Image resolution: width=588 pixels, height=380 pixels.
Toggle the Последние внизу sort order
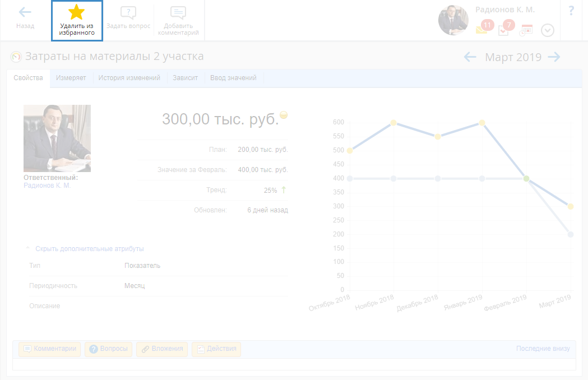[543, 349]
